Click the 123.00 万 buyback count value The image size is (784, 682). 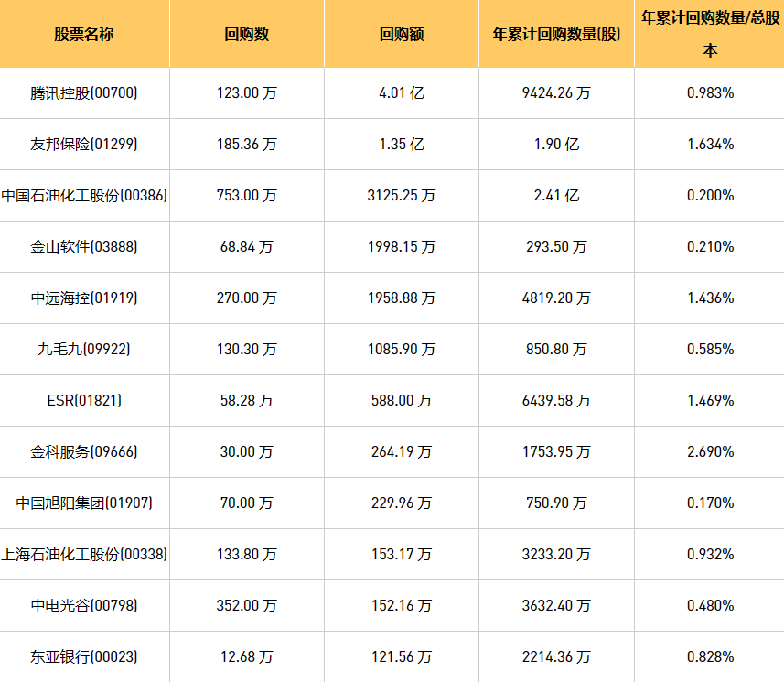[x=246, y=93]
